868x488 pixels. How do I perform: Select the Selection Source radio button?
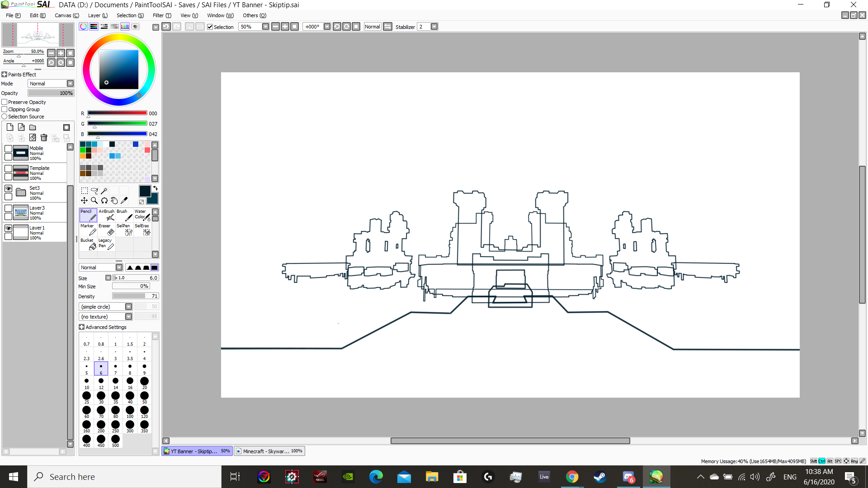tap(5, 117)
